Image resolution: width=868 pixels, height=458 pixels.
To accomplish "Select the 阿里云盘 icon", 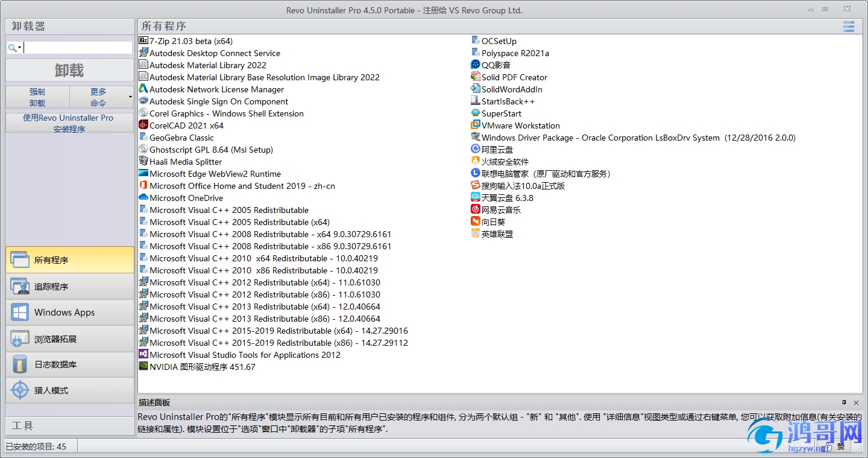I will pos(476,150).
